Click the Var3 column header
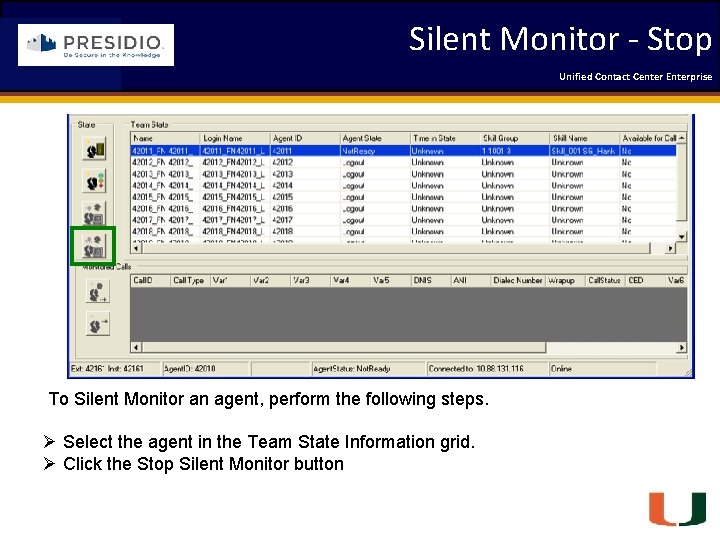Screen dimensions: 720x540 (x=310, y=281)
